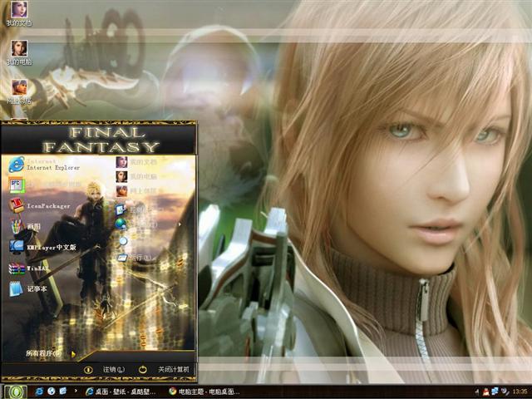Click the volume tray icon
532x399 pixels.
click(505, 392)
